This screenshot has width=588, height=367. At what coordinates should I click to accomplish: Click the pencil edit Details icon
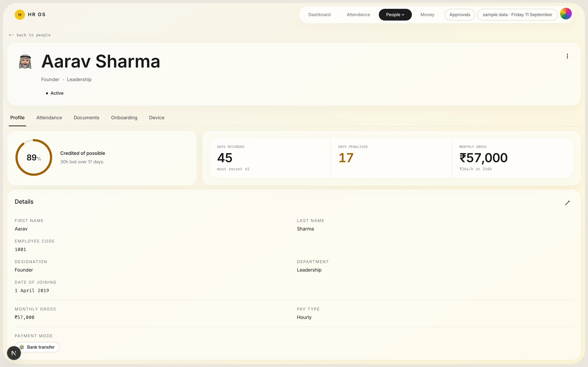567,203
